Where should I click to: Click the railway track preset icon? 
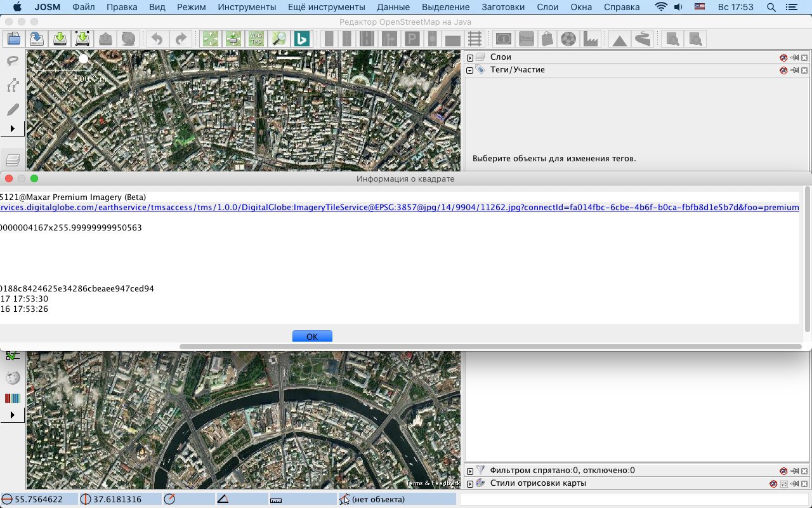pos(475,39)
